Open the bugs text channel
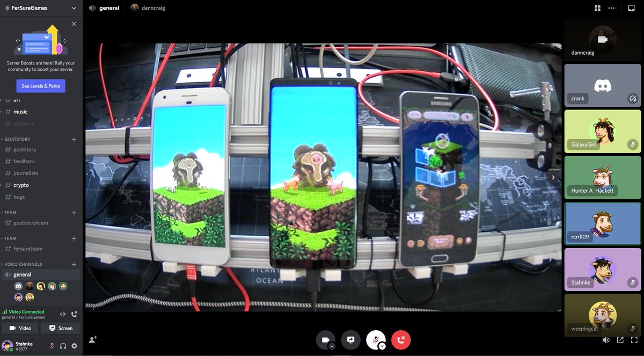The image size is (644, 356). pos(41,197)
